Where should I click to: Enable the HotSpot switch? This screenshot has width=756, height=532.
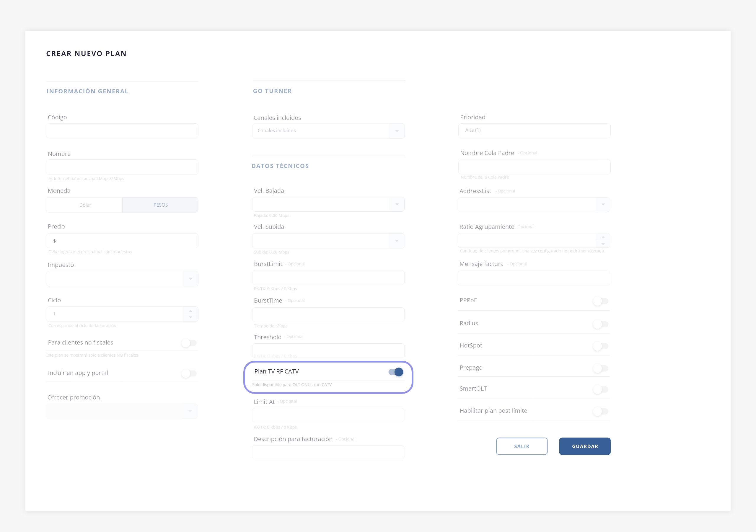600,346
